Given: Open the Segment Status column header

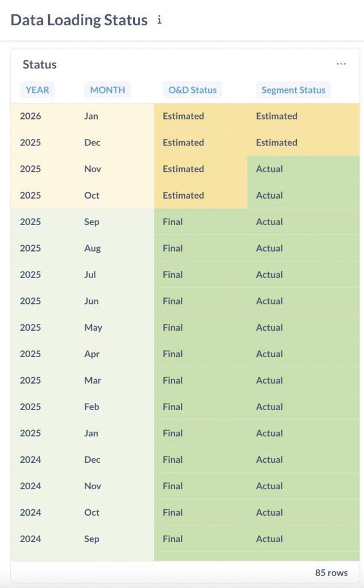Looking at the screenshot, I should pos(293,90).
